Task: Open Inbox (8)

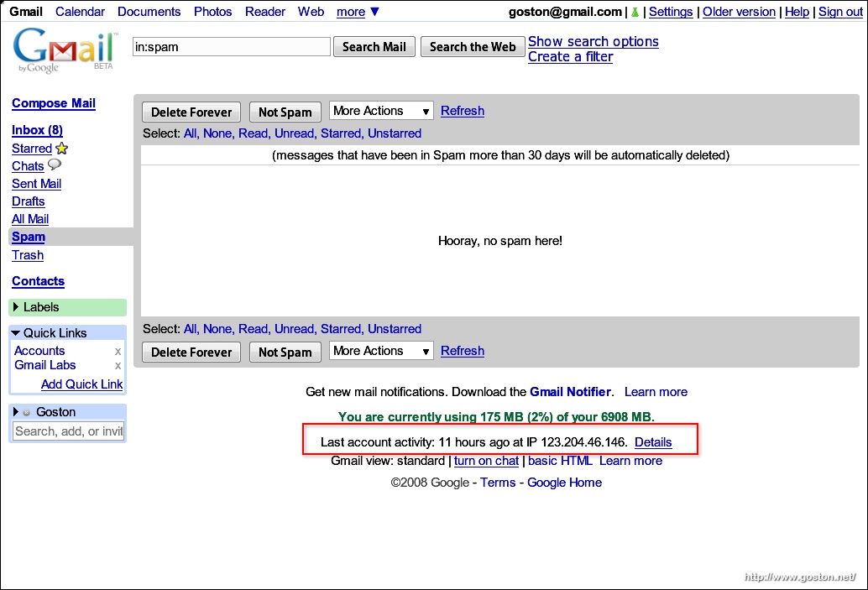Action: [37, 130]
